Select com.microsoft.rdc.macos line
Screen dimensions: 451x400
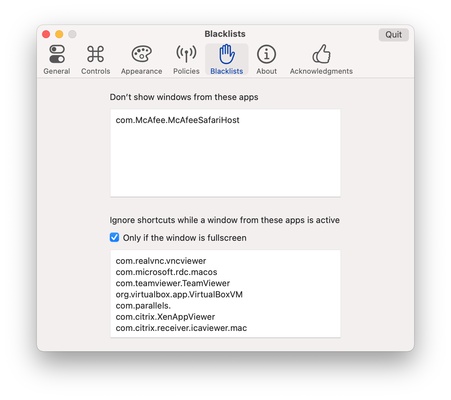point(166,272)
